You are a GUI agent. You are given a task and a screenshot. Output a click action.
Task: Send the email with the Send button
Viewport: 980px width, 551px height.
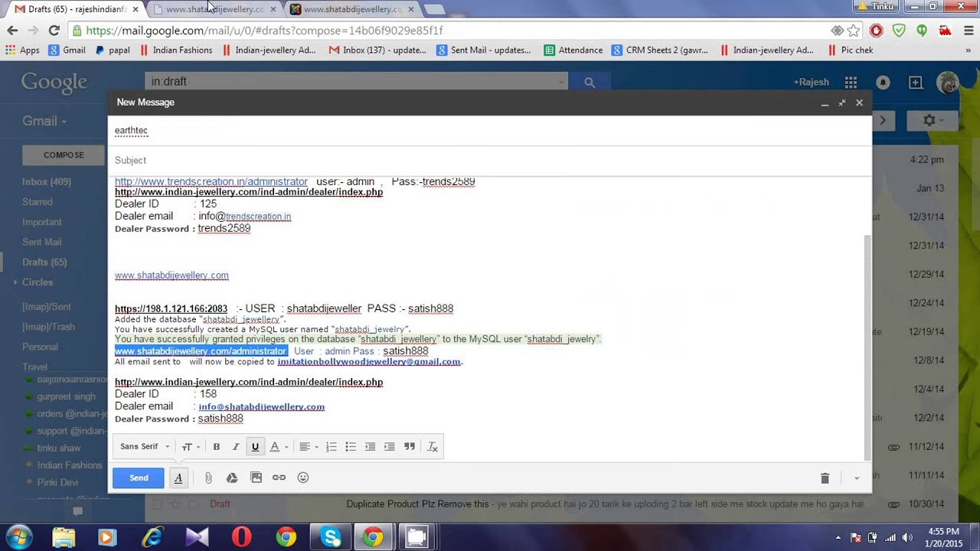pyautogui.click(x=139, y=478)
